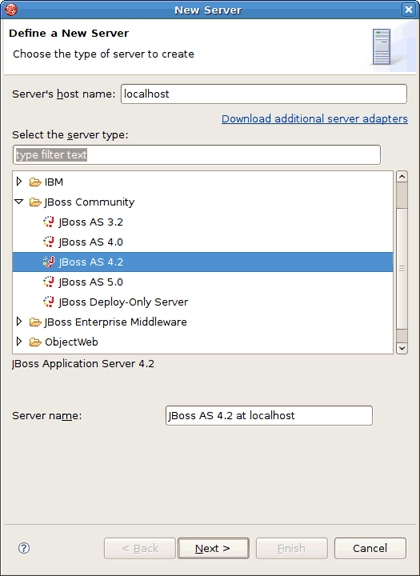Select the JBoss AS 4.2 row
The width and height of the screenshot is (420, 576).
coord(203,262)
